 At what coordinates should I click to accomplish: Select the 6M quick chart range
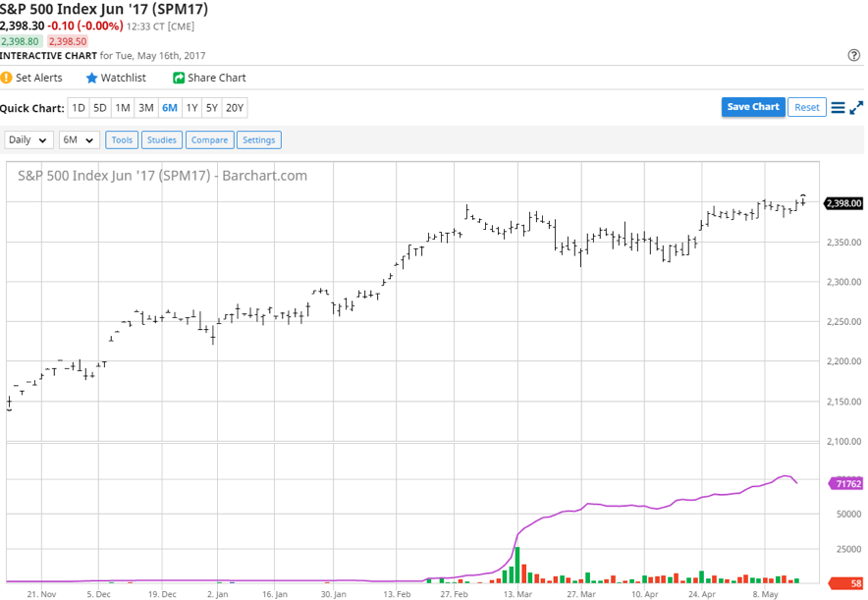pos(170,108)
